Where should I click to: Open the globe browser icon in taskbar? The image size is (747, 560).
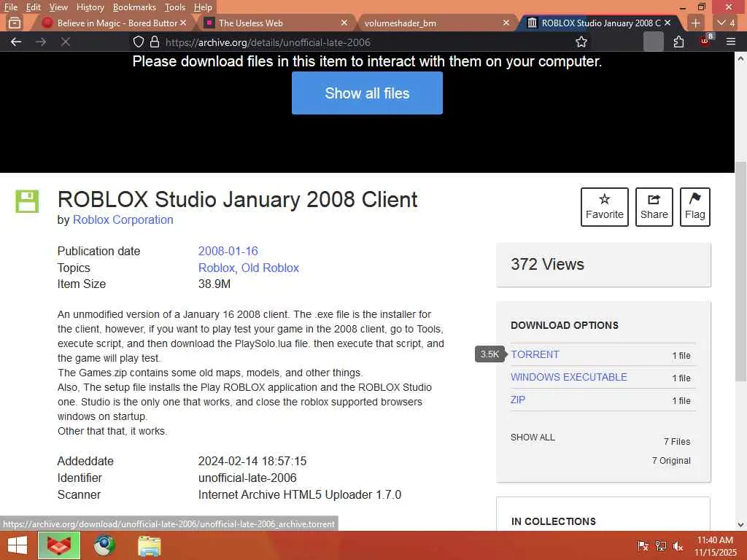coord(104,545)
